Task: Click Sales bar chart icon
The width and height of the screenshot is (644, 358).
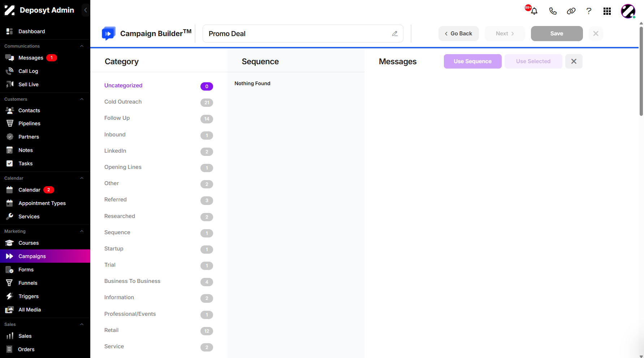Action: click(x=10, y=336)
